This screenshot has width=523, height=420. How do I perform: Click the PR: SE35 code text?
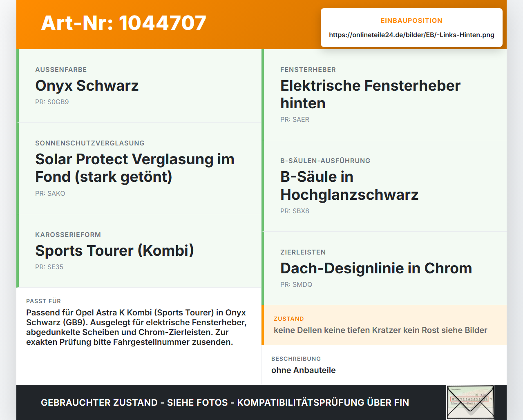click(x=49, y=267)
